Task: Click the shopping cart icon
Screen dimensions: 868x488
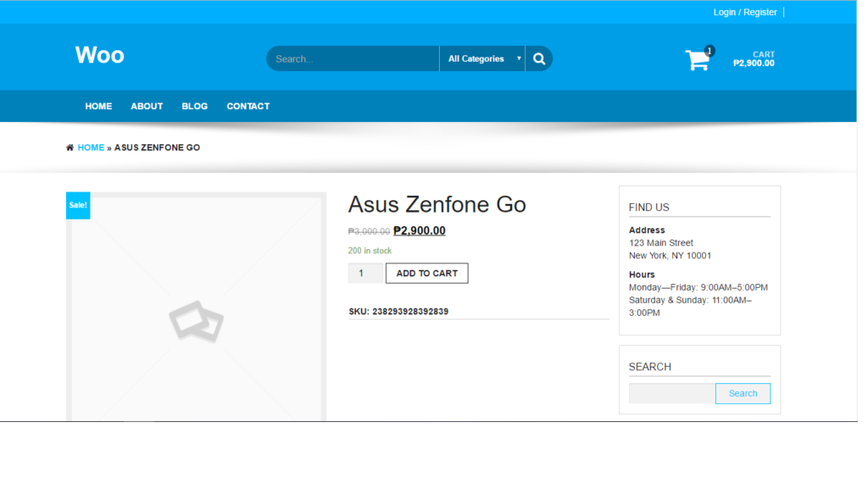Action: pos(697,60)
